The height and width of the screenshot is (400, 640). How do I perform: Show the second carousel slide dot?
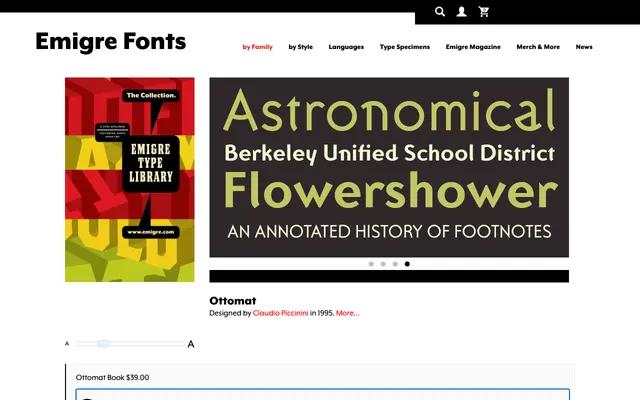click(383, 264)
